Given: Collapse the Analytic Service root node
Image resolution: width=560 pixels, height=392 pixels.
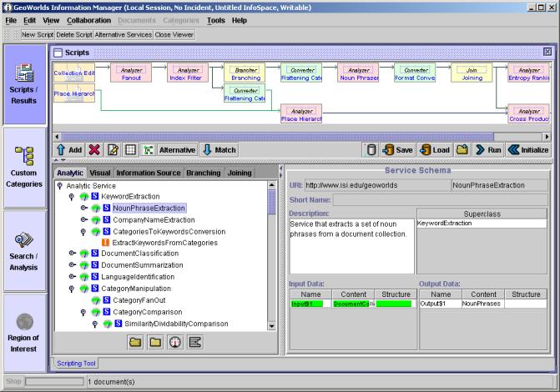Looking at the screenshot, I should (60, 186).
